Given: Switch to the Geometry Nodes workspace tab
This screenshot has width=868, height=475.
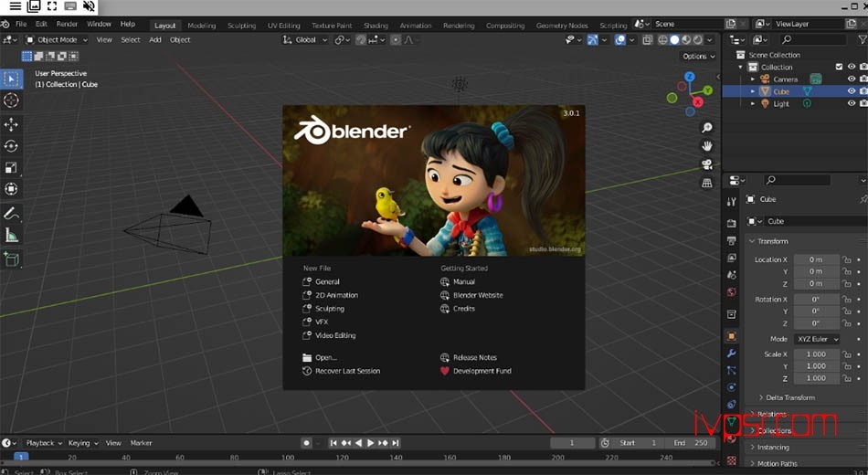Looking at the screenshot, I should [561, 26].
